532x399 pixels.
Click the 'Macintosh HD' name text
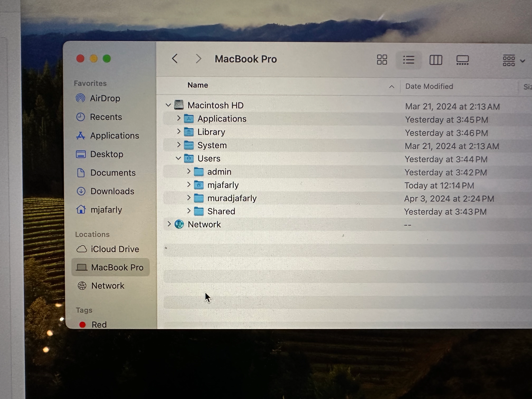(x=215, y=105)
